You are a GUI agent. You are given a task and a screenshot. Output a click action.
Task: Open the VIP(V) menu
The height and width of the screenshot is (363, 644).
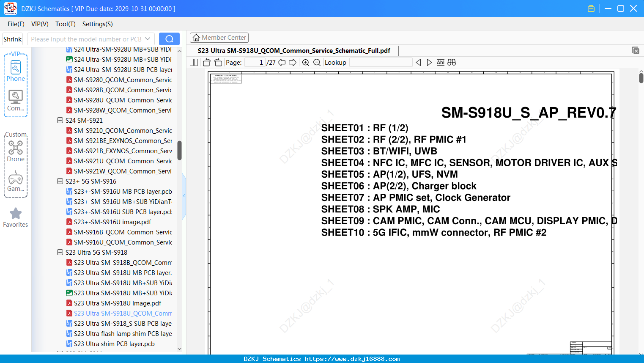click(40, 24)
